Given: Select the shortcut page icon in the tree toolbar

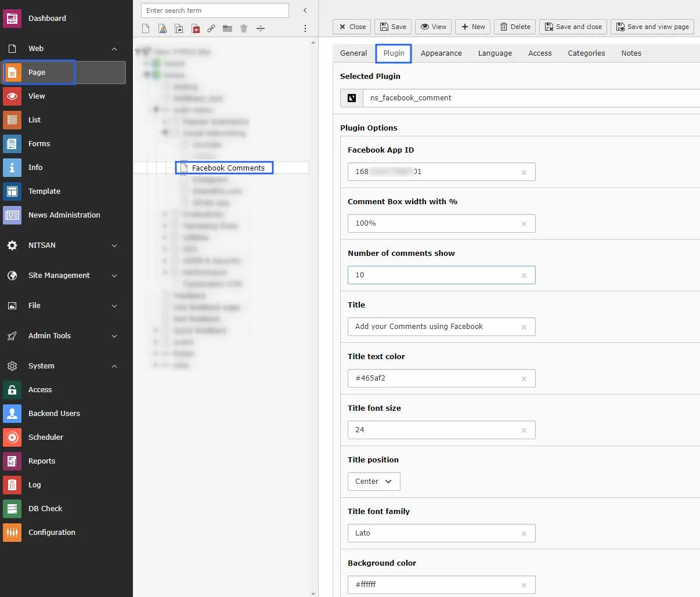Looking at the screenshot, I should [x=179, y=28].
